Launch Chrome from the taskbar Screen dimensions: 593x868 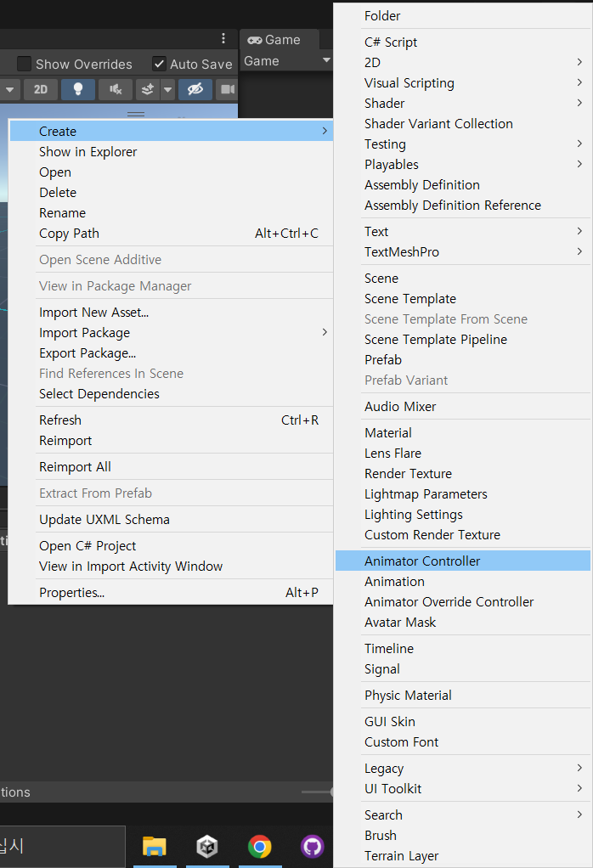coord(260,847)
